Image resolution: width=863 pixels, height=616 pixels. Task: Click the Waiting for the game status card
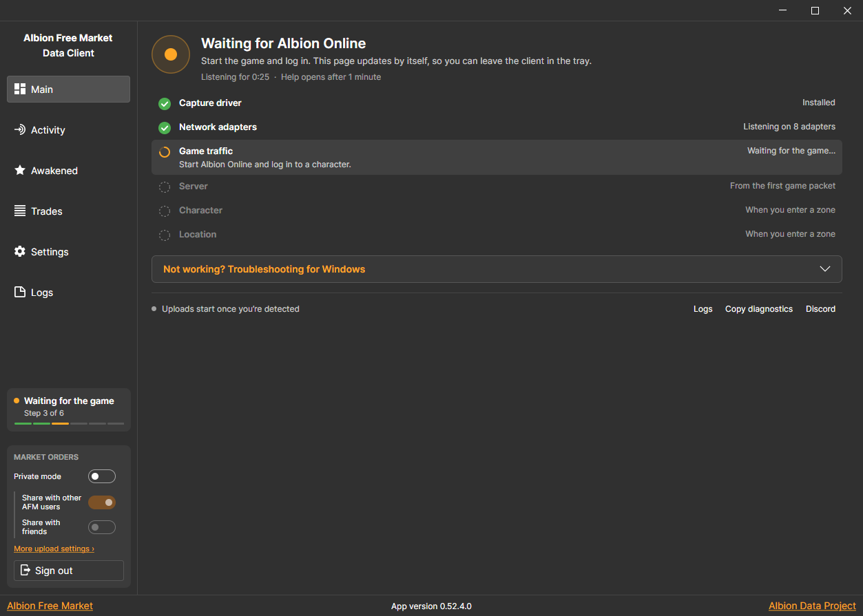point(69,410)
